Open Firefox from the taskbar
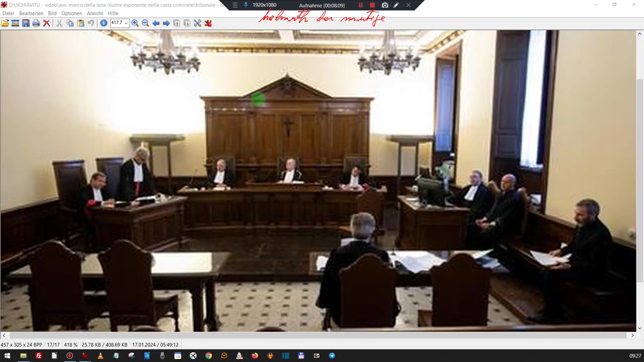The width and height of the screenshot is (644, 362). [255, 355]
